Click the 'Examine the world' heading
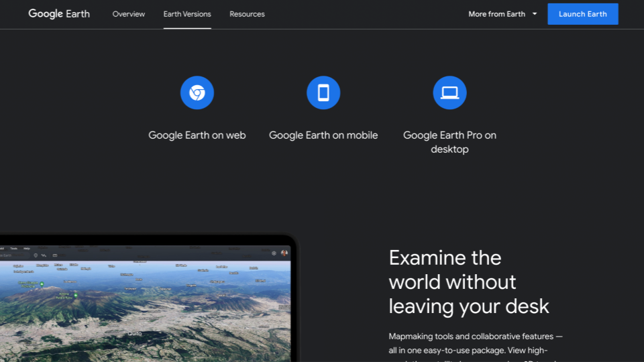644x362 pixels. (469, 282)
